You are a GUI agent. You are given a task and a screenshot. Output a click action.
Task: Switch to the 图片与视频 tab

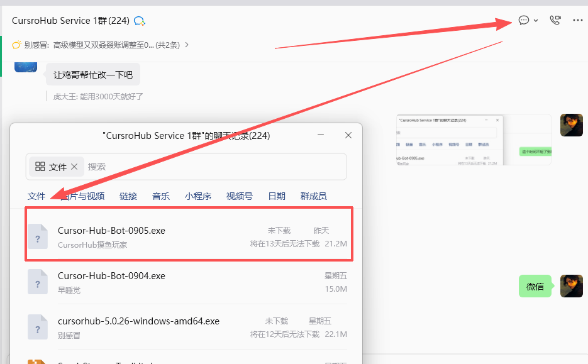pyautogui.click(x=82, y=196)
